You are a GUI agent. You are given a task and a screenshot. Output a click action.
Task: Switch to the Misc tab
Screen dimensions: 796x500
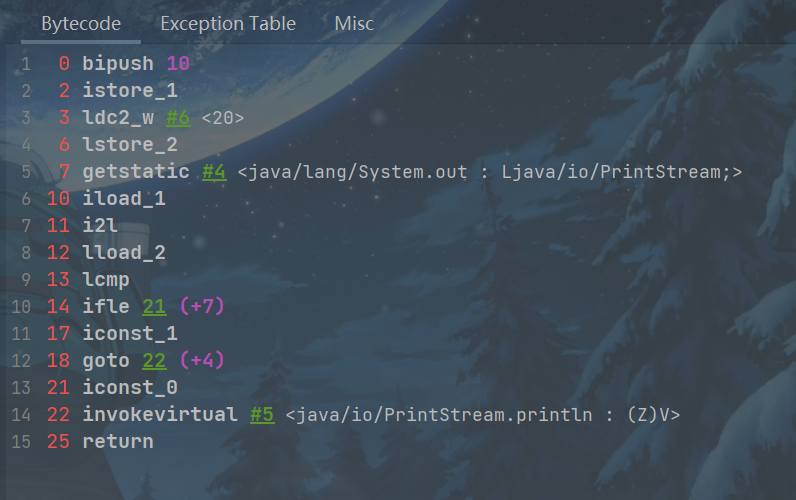(354, 23)
